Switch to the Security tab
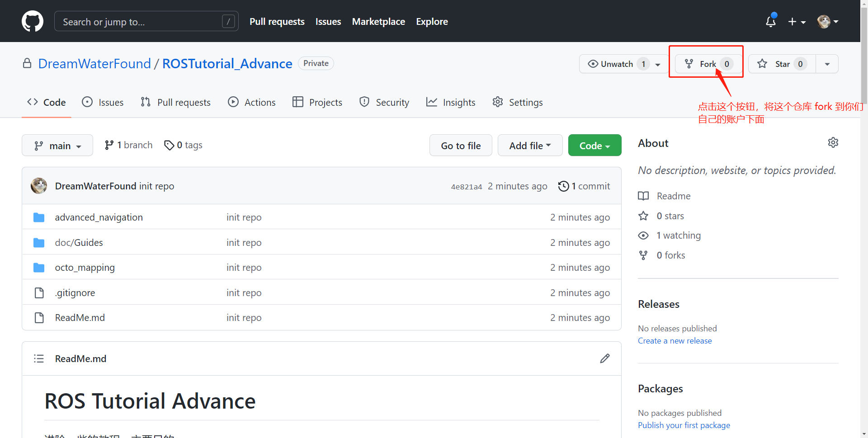The height and width of the screenshot is (438, 868). tap(384, 102)
